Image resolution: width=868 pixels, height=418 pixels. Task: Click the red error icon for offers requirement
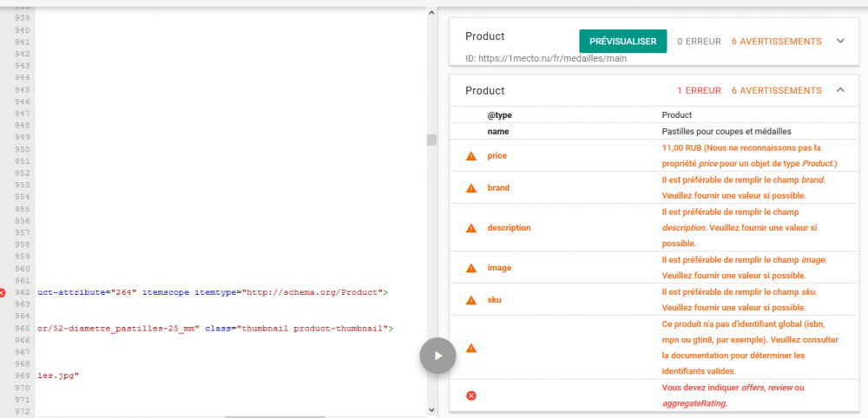471,395
